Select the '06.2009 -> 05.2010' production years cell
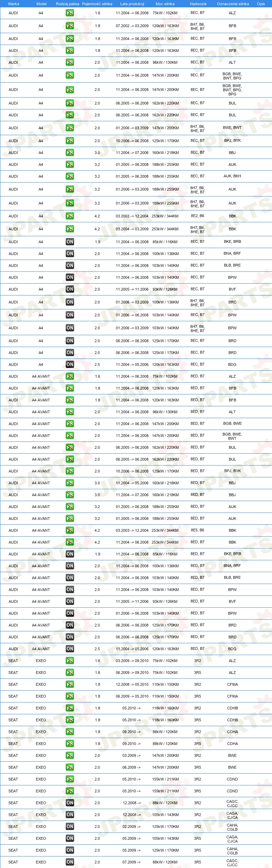Screen dimensions: 272x868 coord(132,696)
